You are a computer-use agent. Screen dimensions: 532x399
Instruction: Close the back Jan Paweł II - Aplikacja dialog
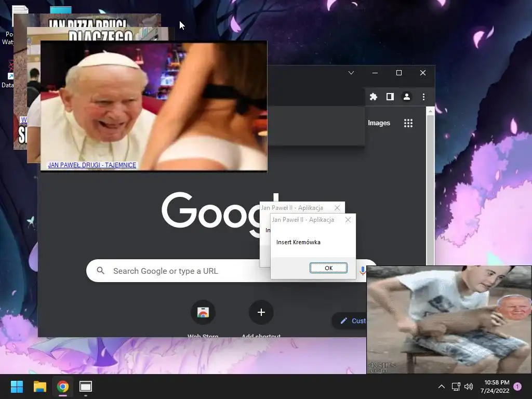coord(337,208)
